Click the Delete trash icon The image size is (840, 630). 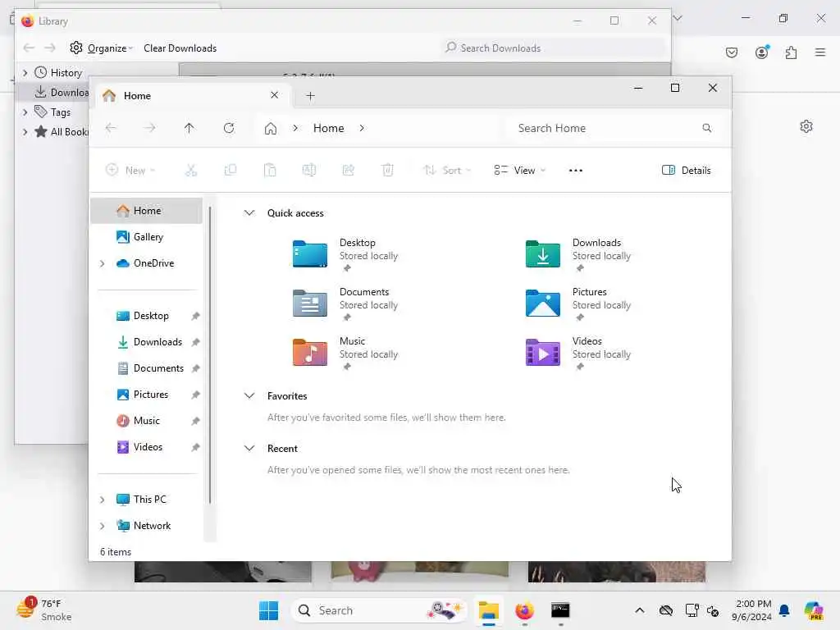click(387, 171)
